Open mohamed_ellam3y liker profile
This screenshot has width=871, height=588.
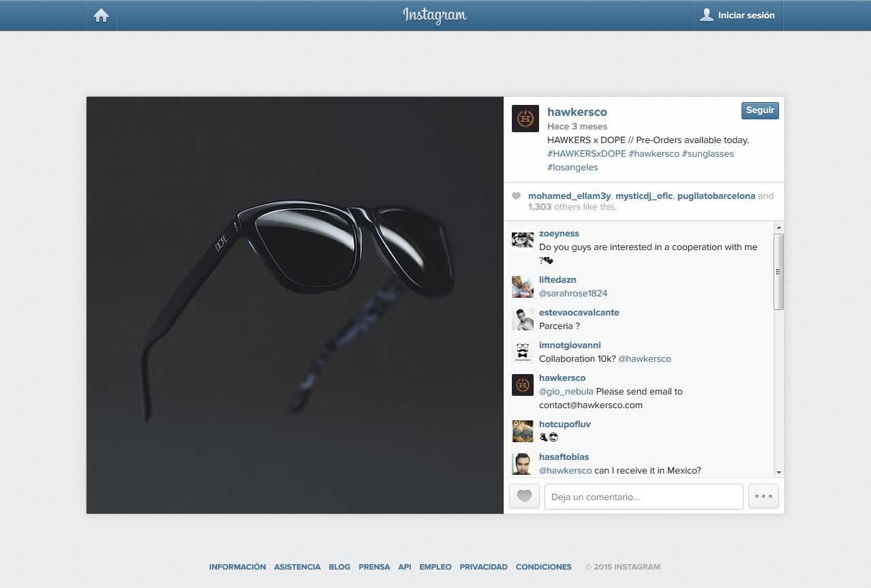[x=570, y=196]
